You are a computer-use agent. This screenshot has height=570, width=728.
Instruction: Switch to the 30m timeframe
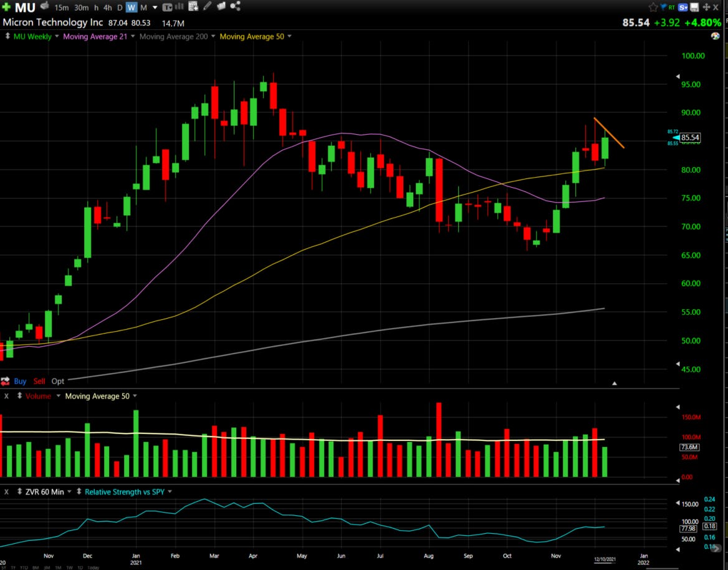pos(81,7)
